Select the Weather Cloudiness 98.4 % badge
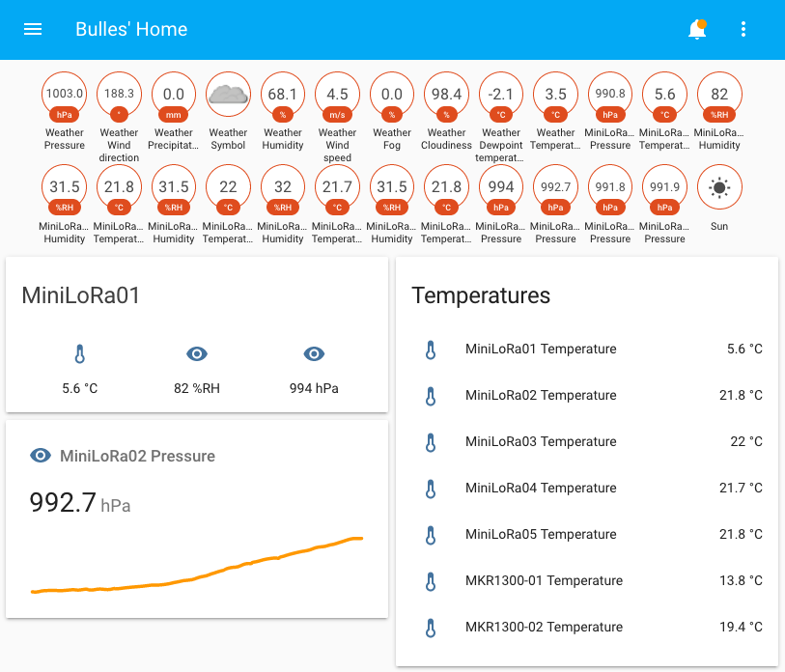This screenshot has width=785, height=672. click(x=446, y=97)
